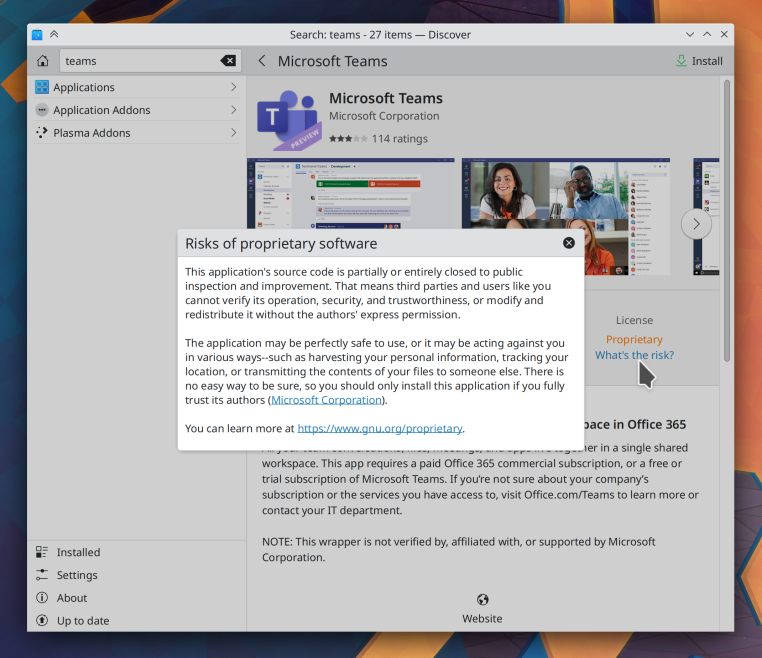Click the "What's the risk?" link
The image size is (762, 658).
(x=634, y=355)
